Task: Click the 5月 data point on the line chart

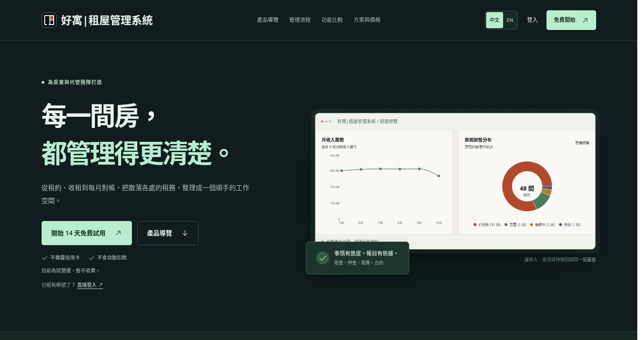Action: pyautogui.click(x=341, y=170)
